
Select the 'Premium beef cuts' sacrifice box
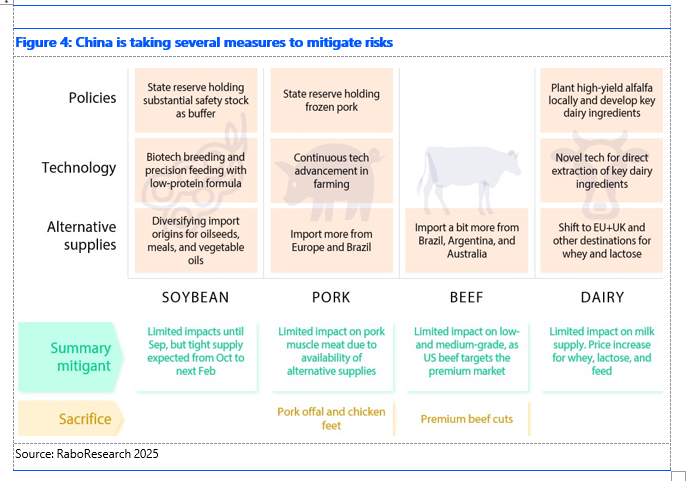(467, 418)
